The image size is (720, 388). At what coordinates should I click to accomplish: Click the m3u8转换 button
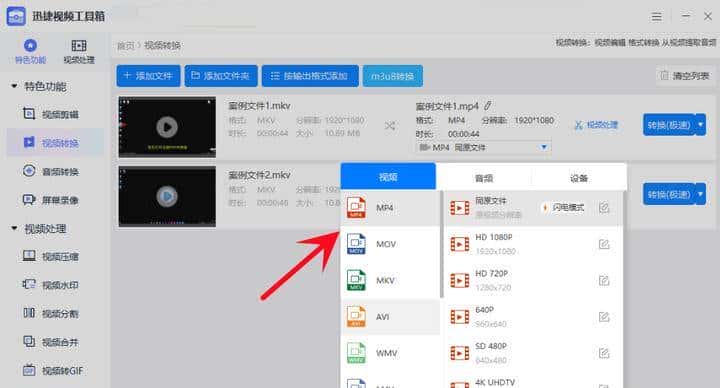click(x=393, y=76)
